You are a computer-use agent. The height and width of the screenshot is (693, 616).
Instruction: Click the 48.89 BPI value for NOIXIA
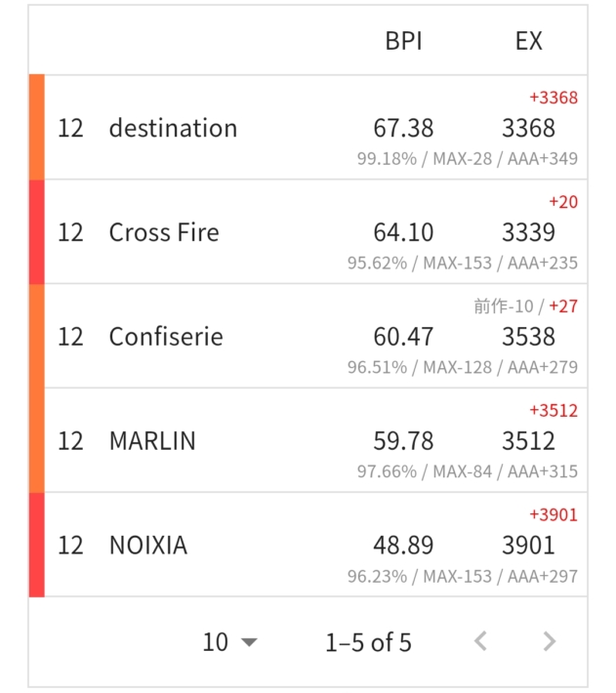coord(403,546)
